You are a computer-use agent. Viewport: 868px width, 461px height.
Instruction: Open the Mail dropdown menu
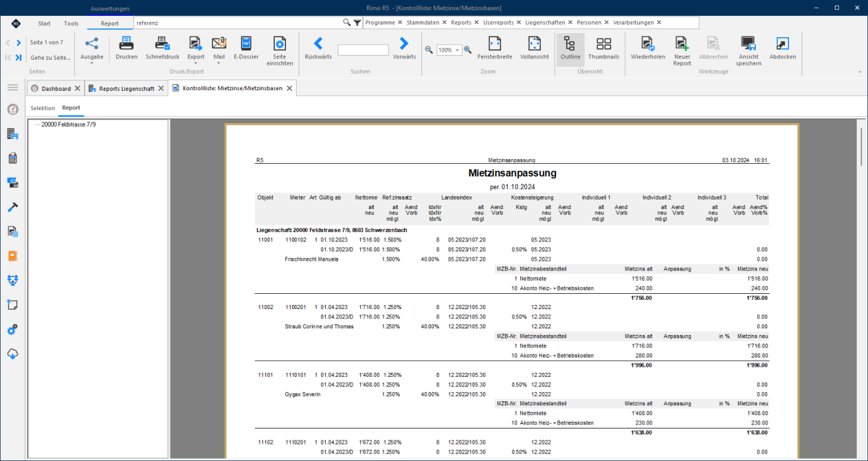(x=219, y=50)
